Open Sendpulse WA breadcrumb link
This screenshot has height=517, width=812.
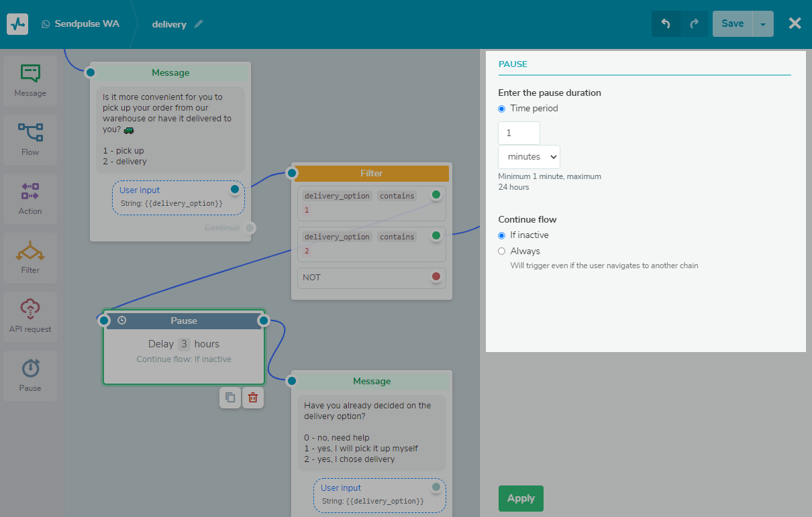coord(80,24)
